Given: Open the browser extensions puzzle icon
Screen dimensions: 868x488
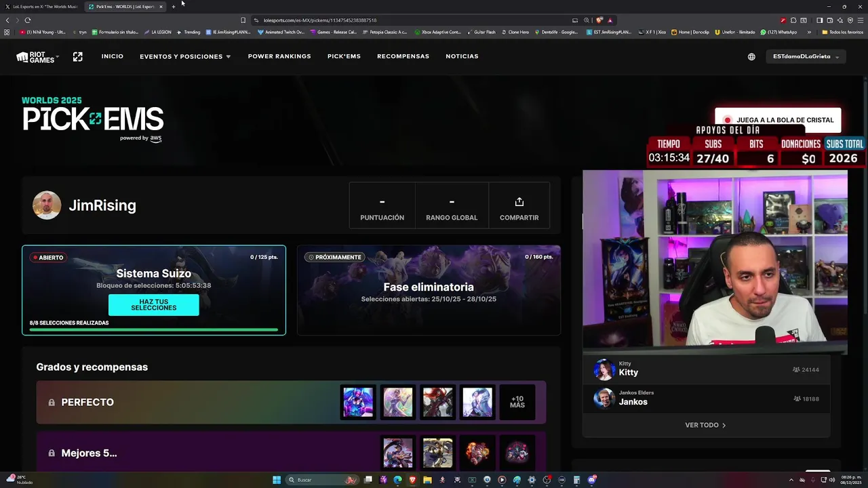Looking at the screenshot, I should coord(793,20).
